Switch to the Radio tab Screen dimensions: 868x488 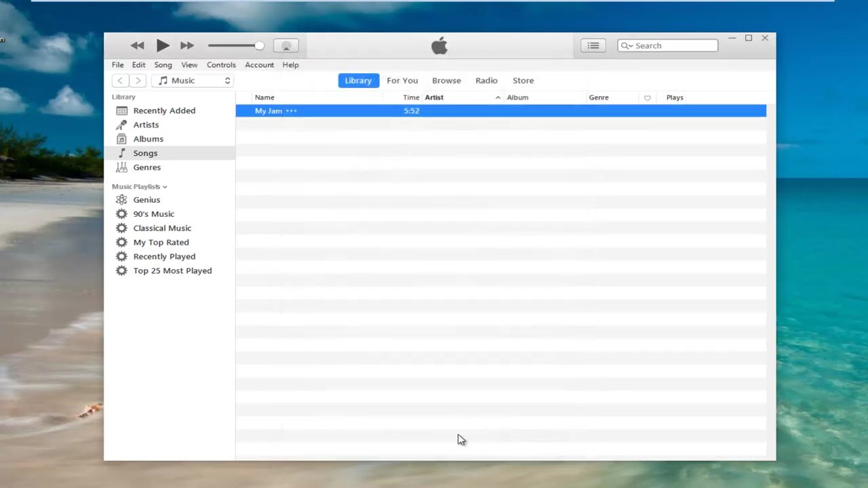(486, 81)
